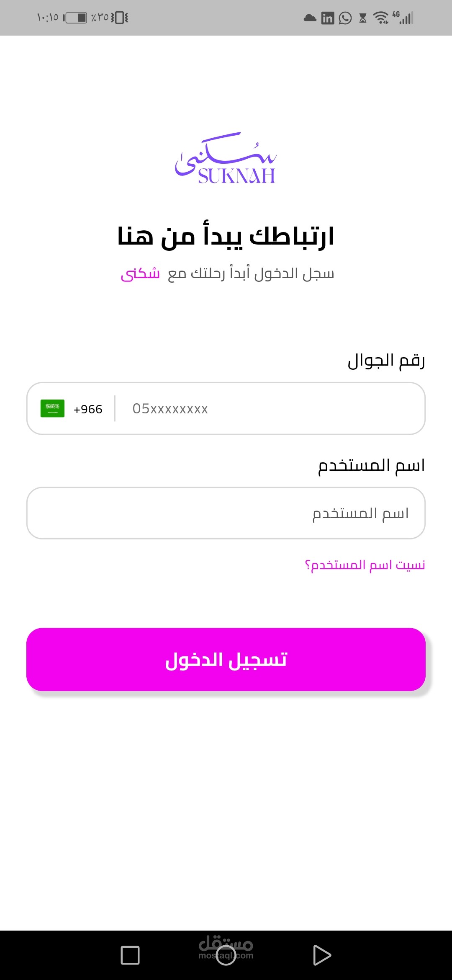Open the +966 country code selector
Screen dimensions: 452x980
pos(88,409)
